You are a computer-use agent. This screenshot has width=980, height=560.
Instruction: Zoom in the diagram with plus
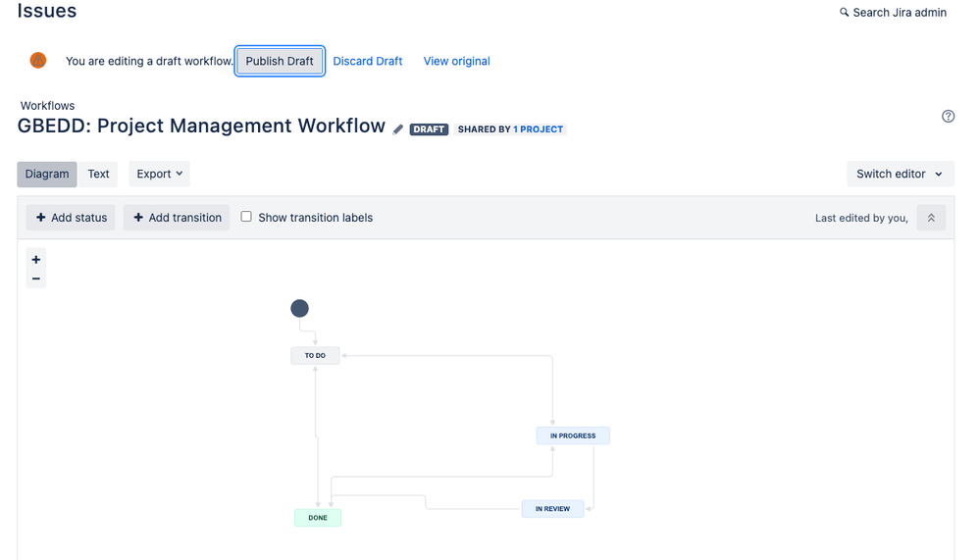tap(36, 259)
